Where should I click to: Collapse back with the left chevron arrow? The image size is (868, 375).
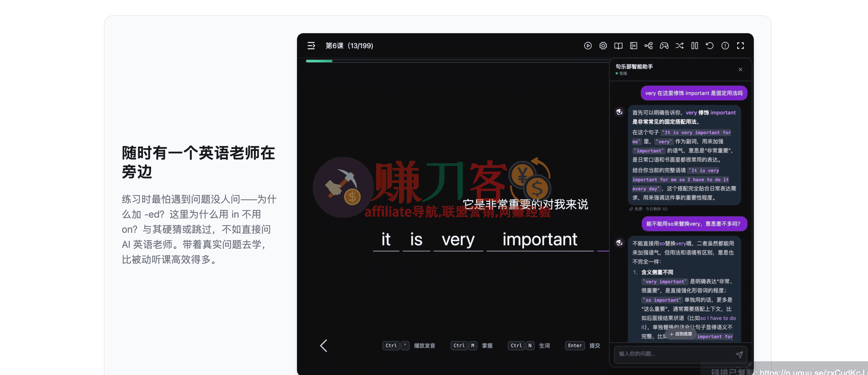point(323,346)
